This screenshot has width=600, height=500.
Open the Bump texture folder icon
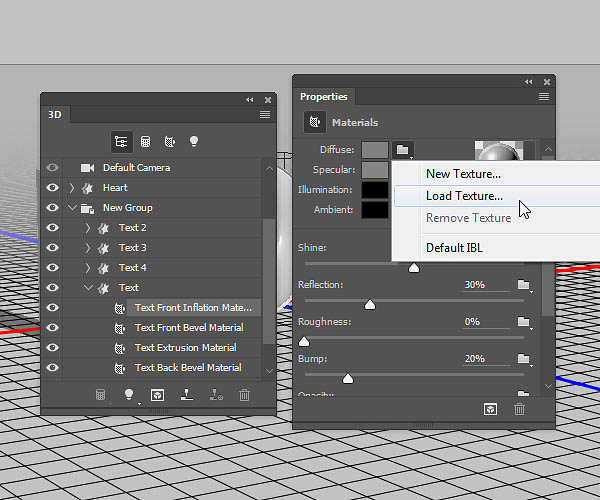click(524, 359)
